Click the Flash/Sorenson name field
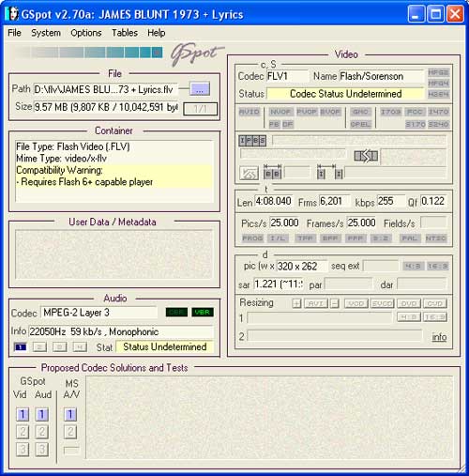 coord(382,76)
